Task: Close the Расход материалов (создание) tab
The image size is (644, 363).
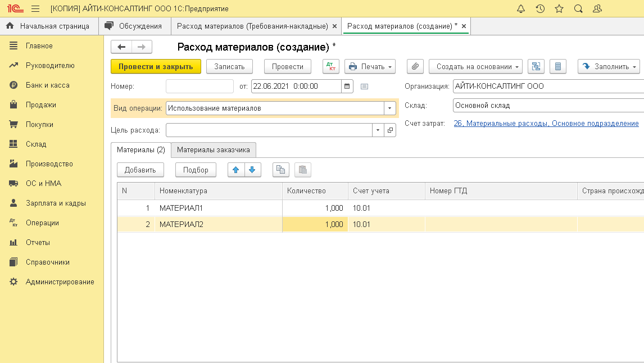Action: 464,26
